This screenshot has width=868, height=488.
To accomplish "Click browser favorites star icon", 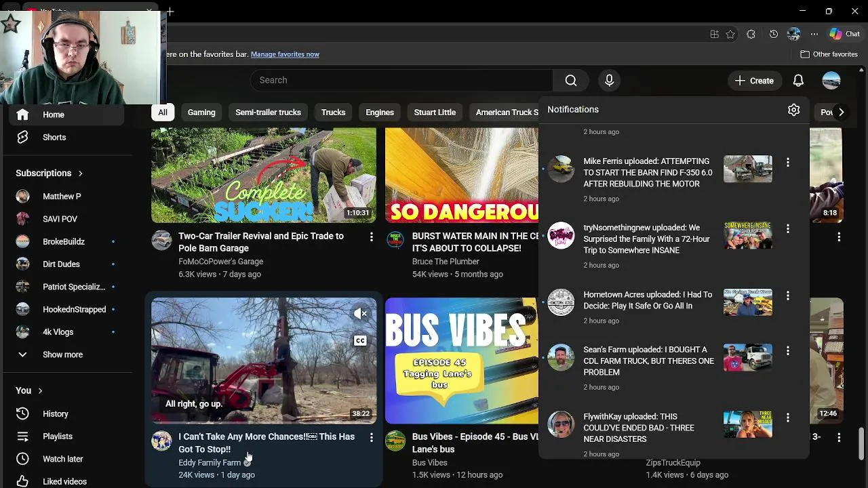I will coord(730,34).
